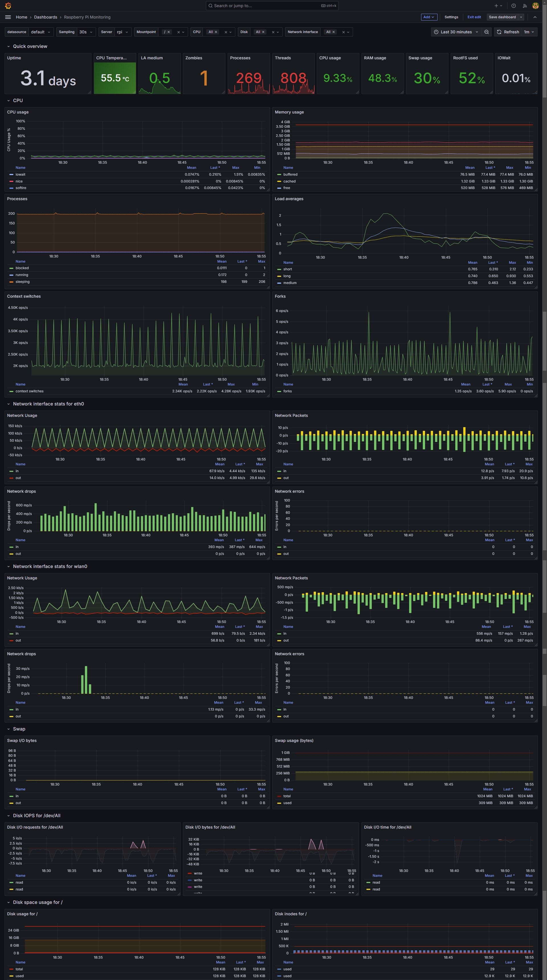The height and width of the screenshot is (980, 547).
Task: Toggle sleeping series in Processes legend
Action: coord(23,281)
